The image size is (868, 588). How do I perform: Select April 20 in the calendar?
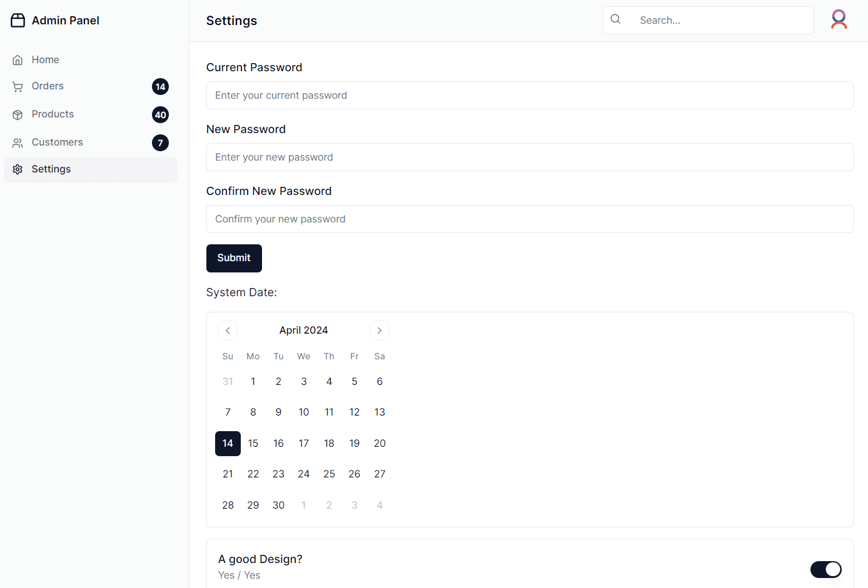coord(380,444)
